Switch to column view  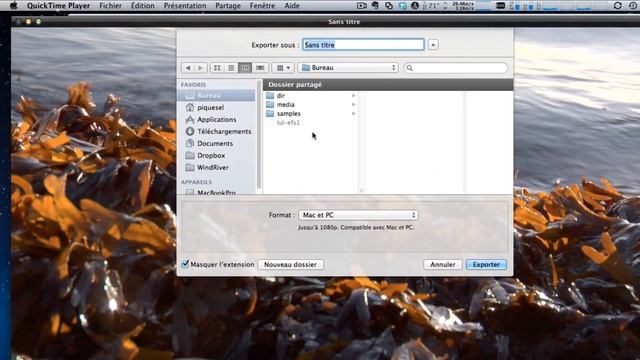(245, 68)
